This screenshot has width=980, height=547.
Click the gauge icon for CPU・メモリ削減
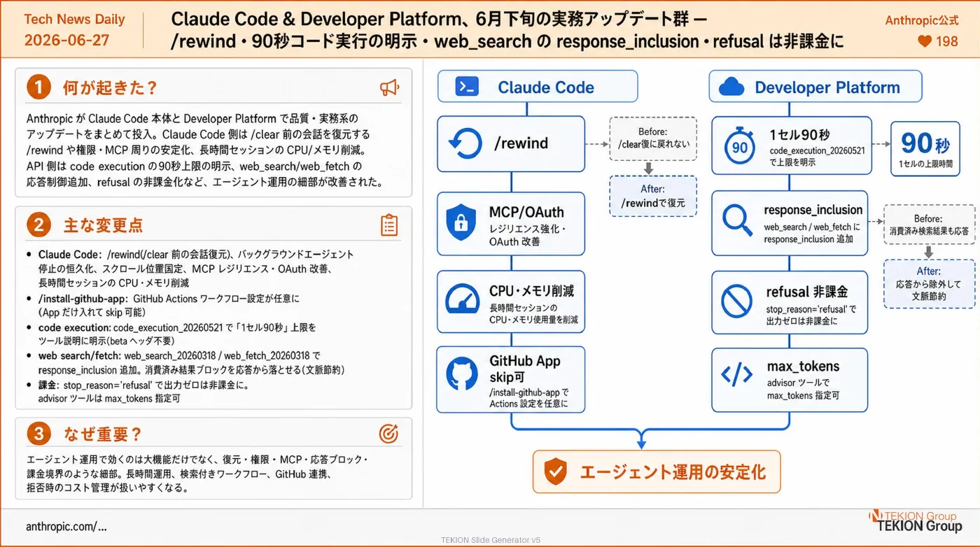click(462, 299)
